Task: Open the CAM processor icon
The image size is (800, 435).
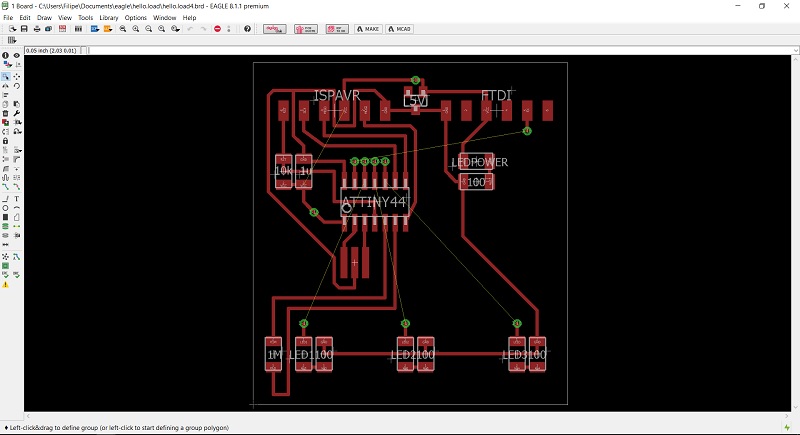Action: (48, 29)
